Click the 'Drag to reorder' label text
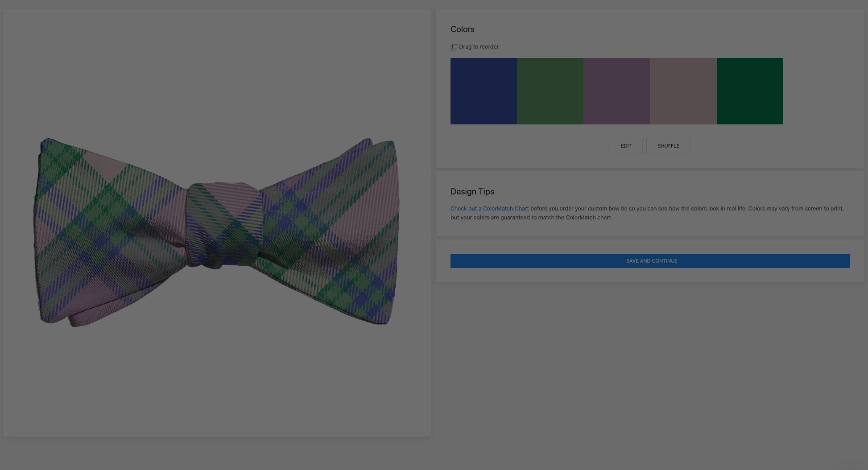The height and width of the screenshot is (470, 868). pos(479,47)
